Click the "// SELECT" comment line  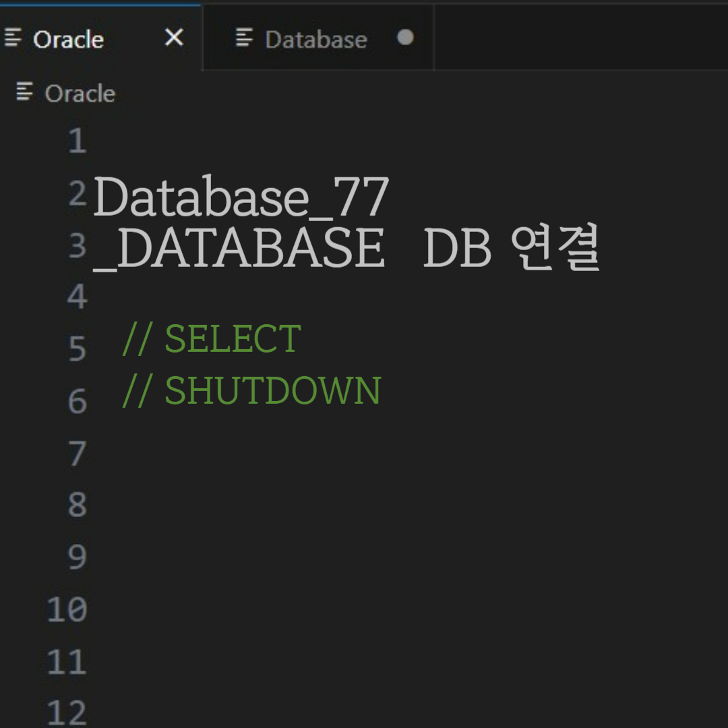(212, 339)
